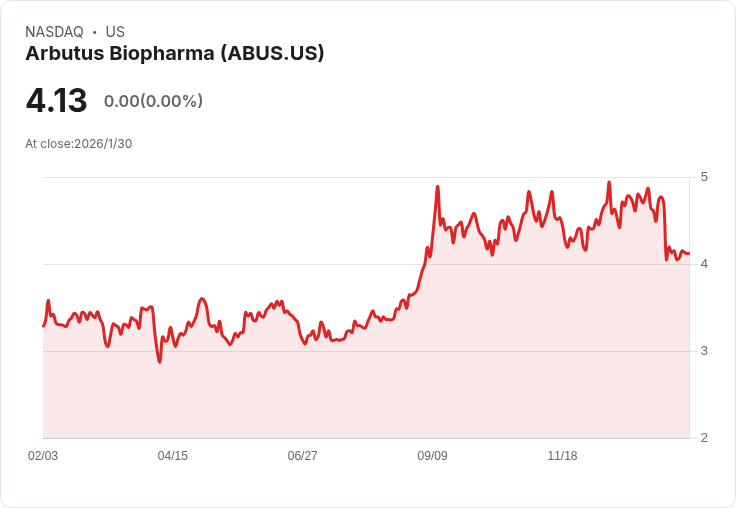Screen dimensions: 736x508
Task: Click the 06/27 date axis label
Action: point(302,455)
